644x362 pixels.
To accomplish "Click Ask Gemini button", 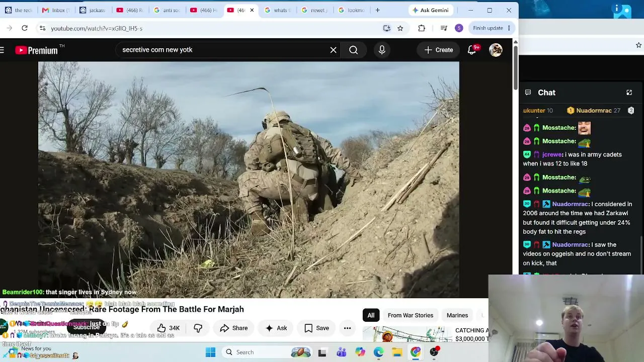I will coord(430,10).
